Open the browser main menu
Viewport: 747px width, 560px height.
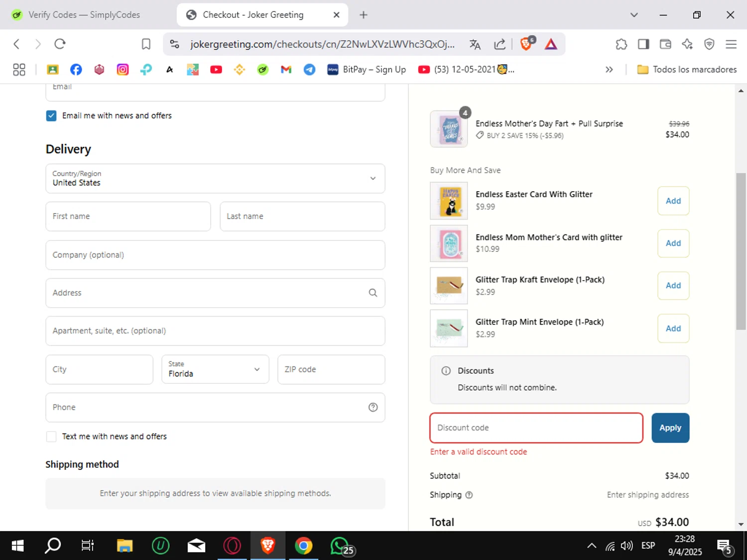point(731,44)
